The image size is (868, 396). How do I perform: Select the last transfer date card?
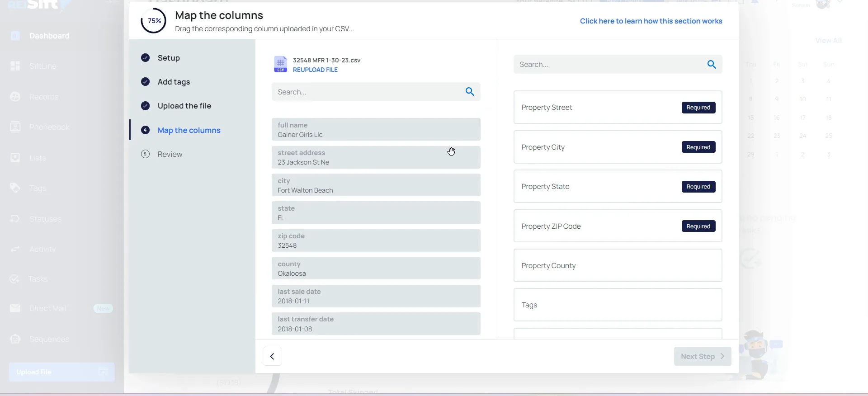pos(376,324)
